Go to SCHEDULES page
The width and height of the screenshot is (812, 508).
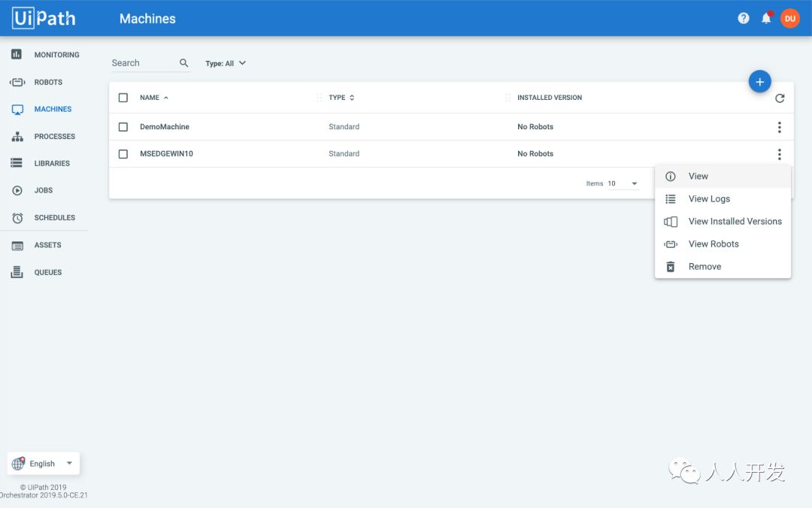coord(54,217)
